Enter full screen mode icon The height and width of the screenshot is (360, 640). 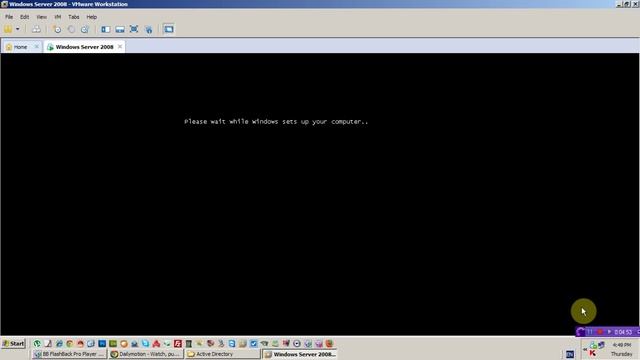(x=134, y=29)
